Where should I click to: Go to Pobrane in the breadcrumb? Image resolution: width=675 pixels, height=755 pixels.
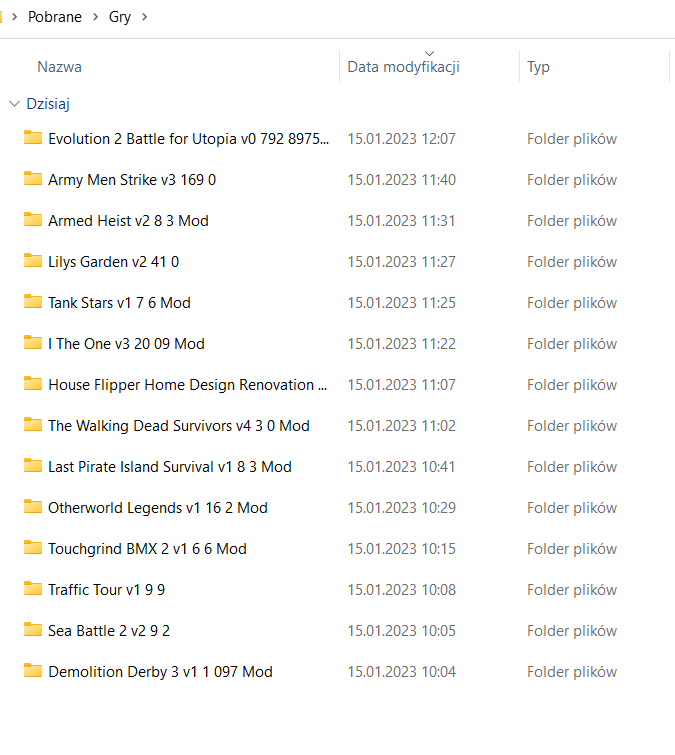coord(55,17)
